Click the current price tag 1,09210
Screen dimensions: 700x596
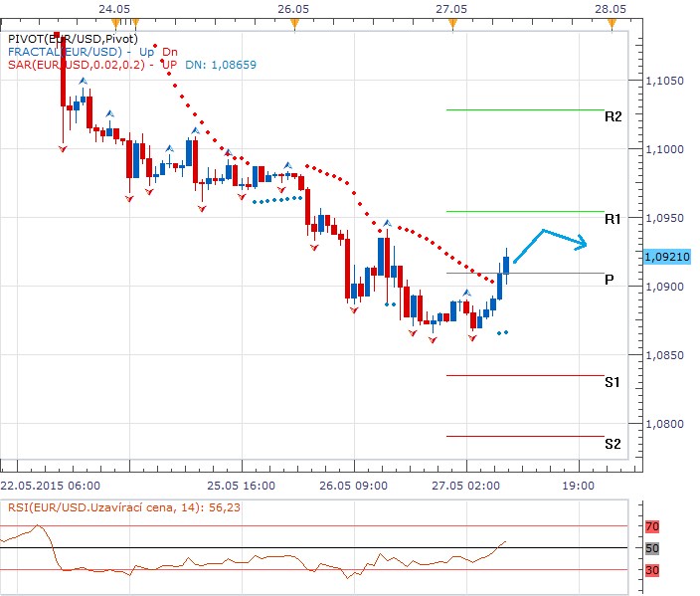(x=664, y=257)
